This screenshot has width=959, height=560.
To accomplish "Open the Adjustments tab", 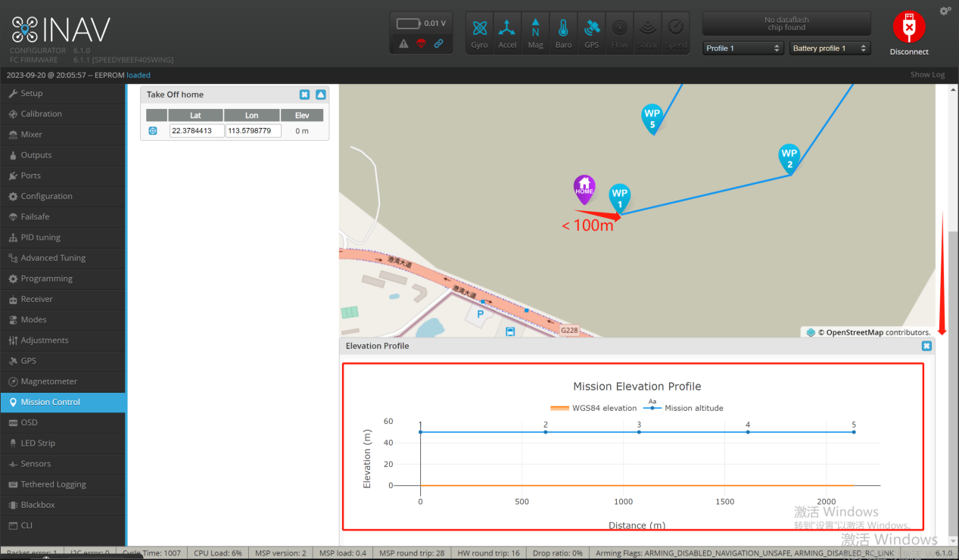I will (63, 340).
